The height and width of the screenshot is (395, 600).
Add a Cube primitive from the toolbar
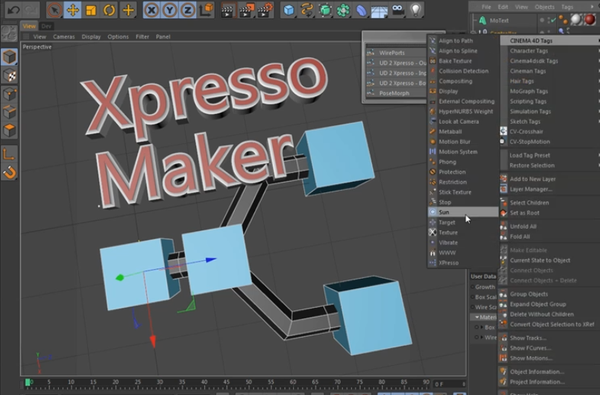point(289,10)
